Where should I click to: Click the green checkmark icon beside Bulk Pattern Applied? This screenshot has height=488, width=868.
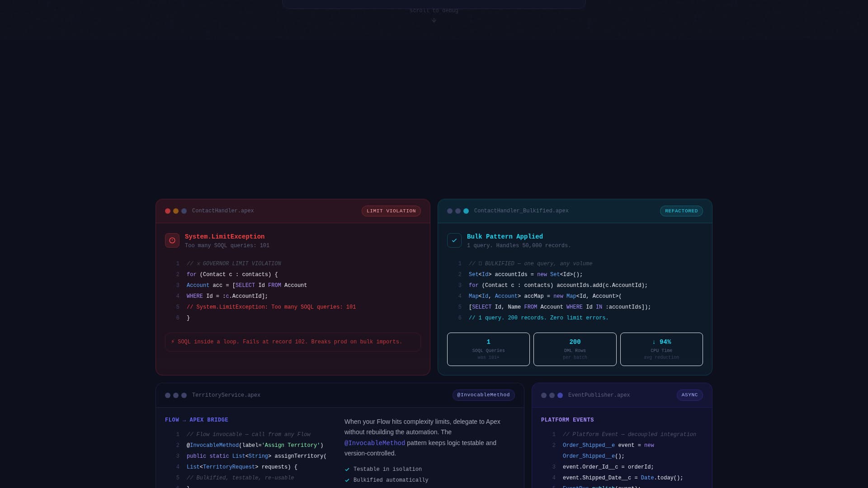(454, 240)
